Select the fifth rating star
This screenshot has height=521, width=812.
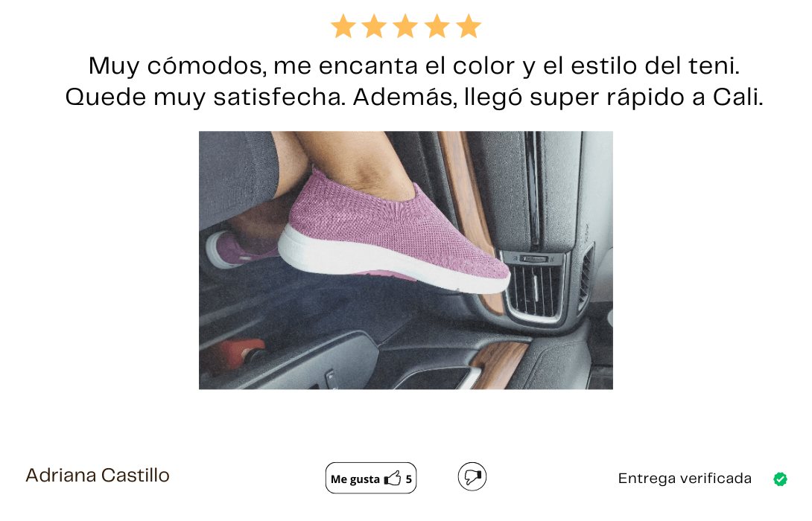[x=469, y=26]
